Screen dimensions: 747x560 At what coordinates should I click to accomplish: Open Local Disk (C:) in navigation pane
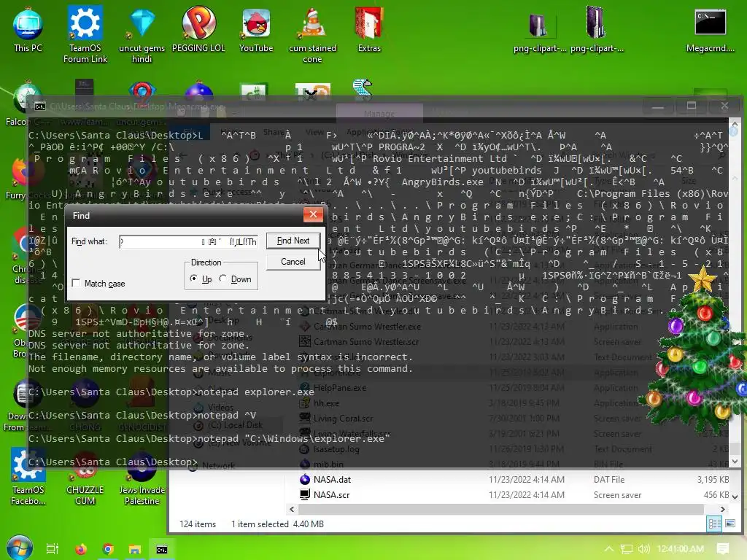tap(235, 425)
